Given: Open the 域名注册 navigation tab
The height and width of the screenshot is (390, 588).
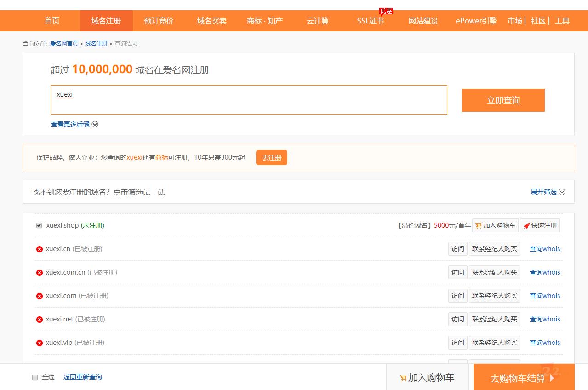Looking at the screenshot, I should (x=106, y=21).
